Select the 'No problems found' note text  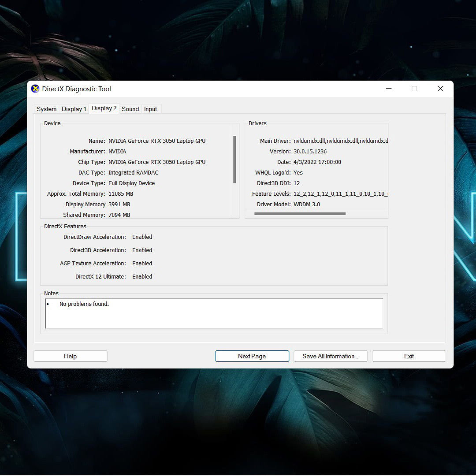click(x=84, y=304)
